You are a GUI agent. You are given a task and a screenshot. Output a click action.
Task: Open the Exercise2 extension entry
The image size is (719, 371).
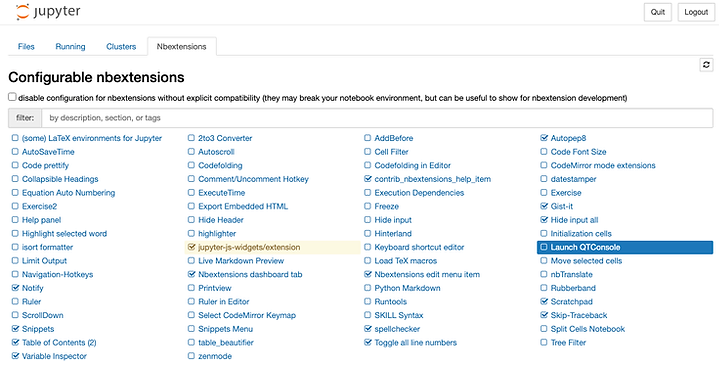(x=39, y=206)
